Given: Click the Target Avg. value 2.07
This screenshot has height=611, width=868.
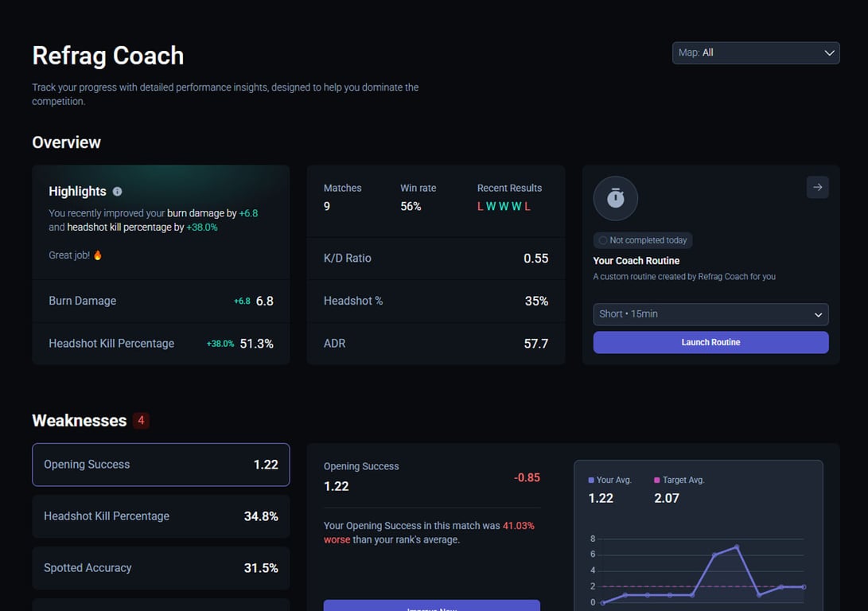Looking at the screenshot, I should 667,498.
